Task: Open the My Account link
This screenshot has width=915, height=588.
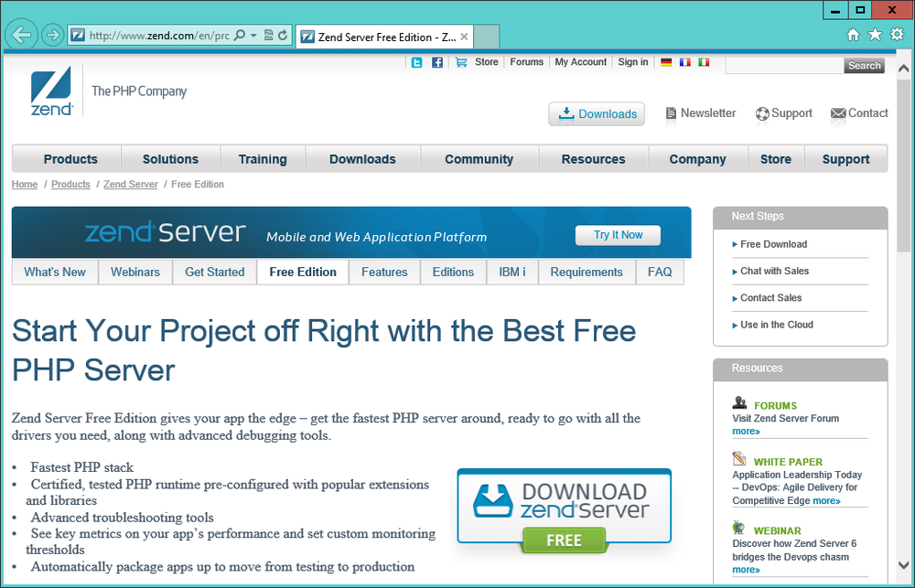Action: pos(581,62)
